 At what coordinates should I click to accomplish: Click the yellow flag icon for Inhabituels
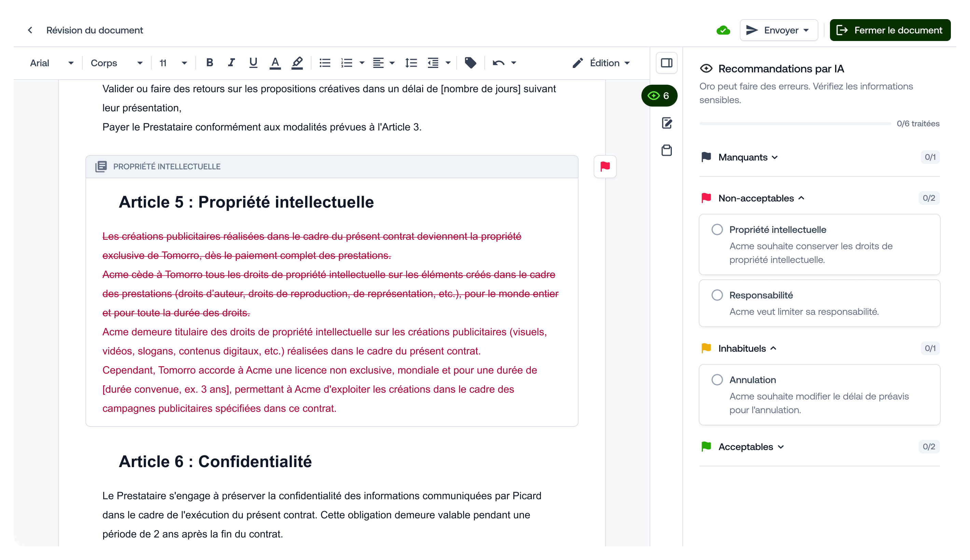point(706,348)
